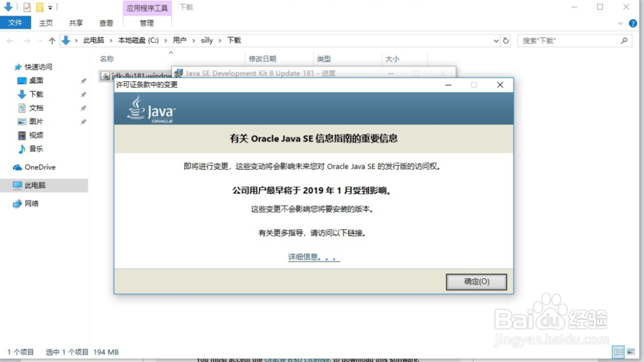The width and height of the screenshot is (644, 362).
Task: Click the quick access new folder icon
Action: [40, 7]
